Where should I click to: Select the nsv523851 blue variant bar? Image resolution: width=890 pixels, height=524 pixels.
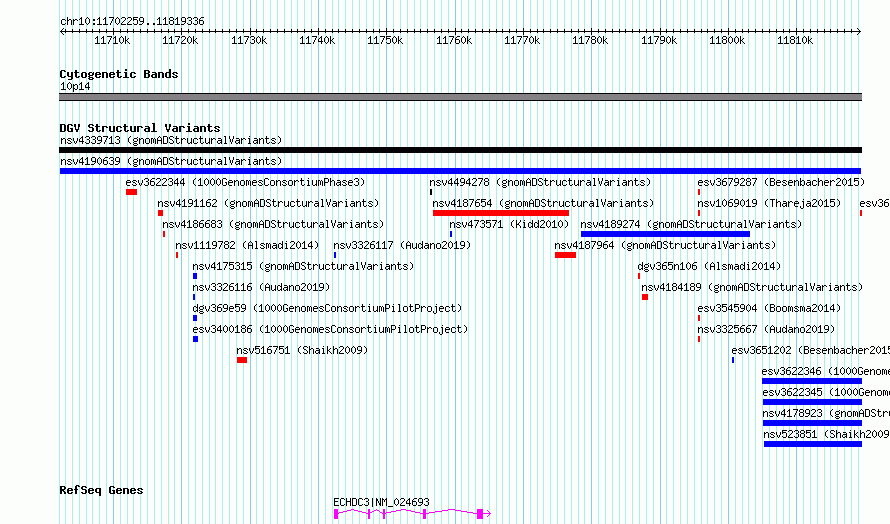pyautogui.click(x=813, y=444)
